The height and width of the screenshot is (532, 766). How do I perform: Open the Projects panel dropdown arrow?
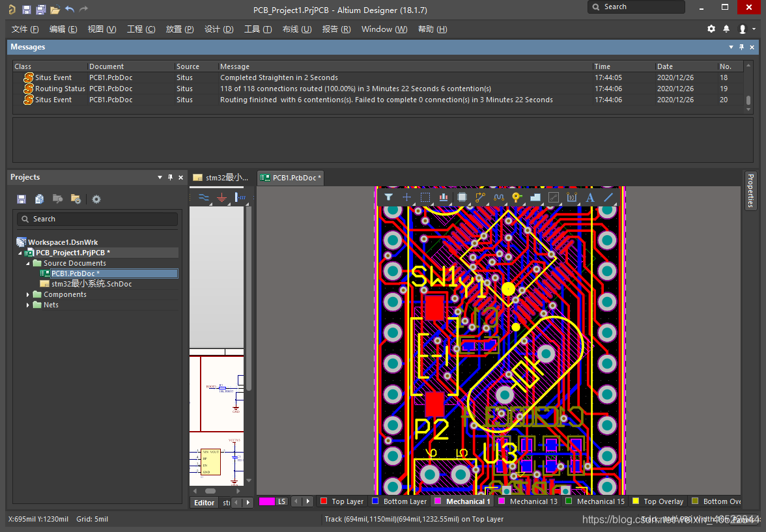pos(160,177)
